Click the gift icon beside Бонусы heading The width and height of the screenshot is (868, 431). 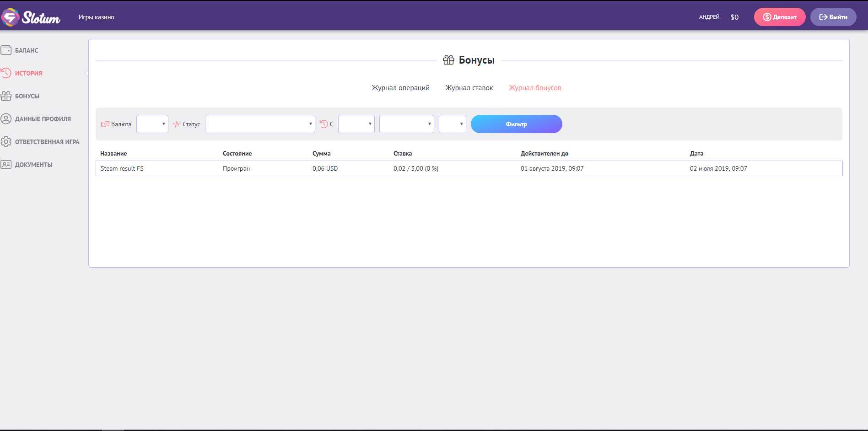448,60
